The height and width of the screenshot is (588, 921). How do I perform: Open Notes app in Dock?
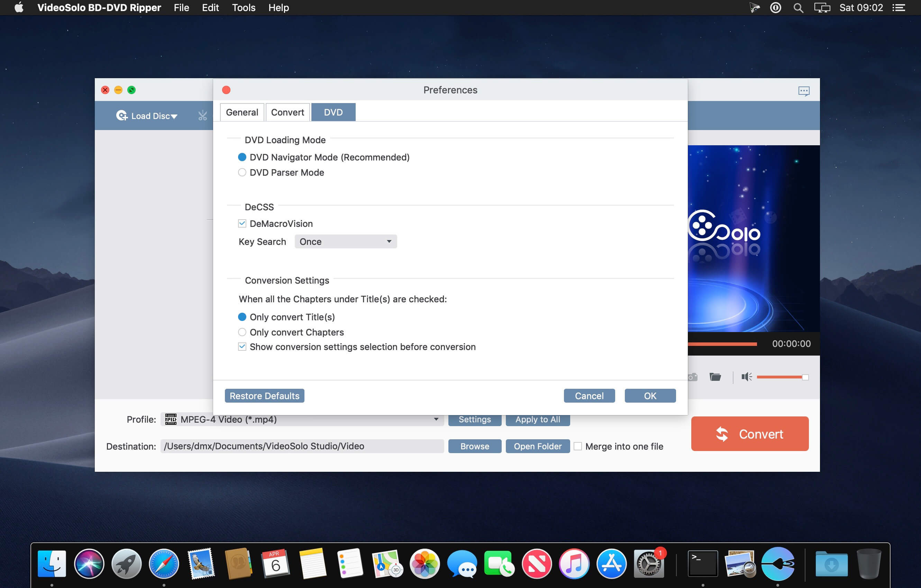[x=313, y=563]
